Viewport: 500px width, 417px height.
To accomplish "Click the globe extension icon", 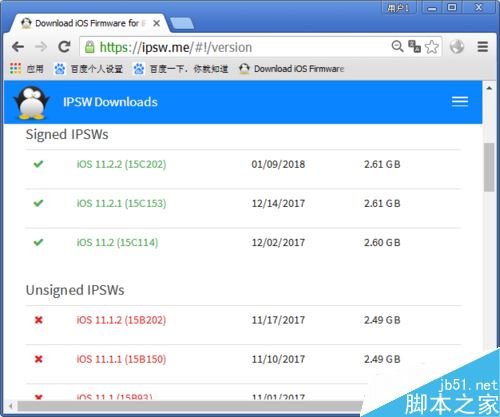I will tap(457, 47).
